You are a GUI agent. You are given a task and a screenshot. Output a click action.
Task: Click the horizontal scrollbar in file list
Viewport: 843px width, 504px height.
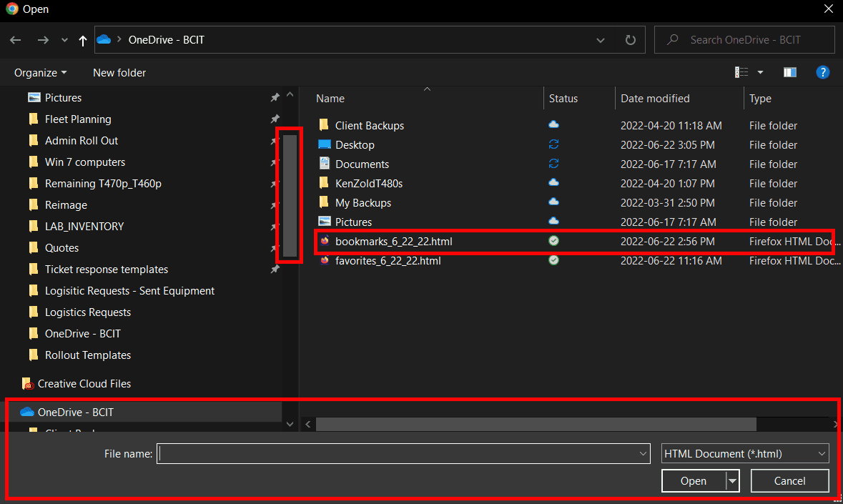pyautogui.click(x=536, y=424)
